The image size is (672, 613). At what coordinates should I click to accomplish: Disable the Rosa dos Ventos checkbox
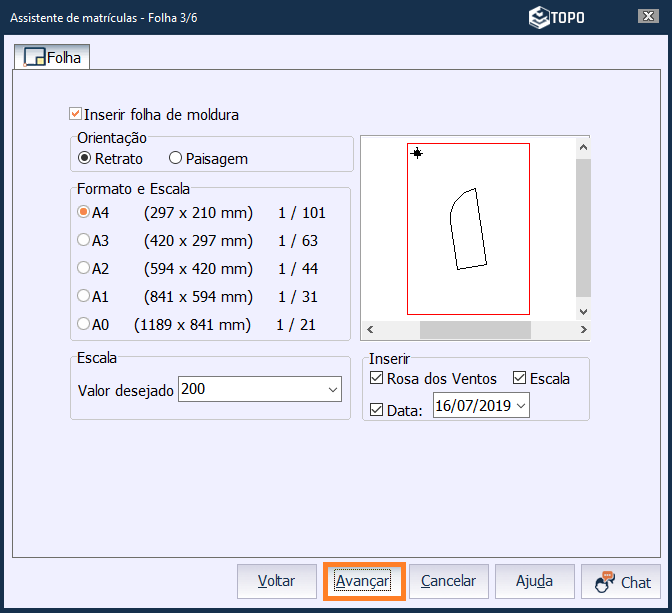376,379
